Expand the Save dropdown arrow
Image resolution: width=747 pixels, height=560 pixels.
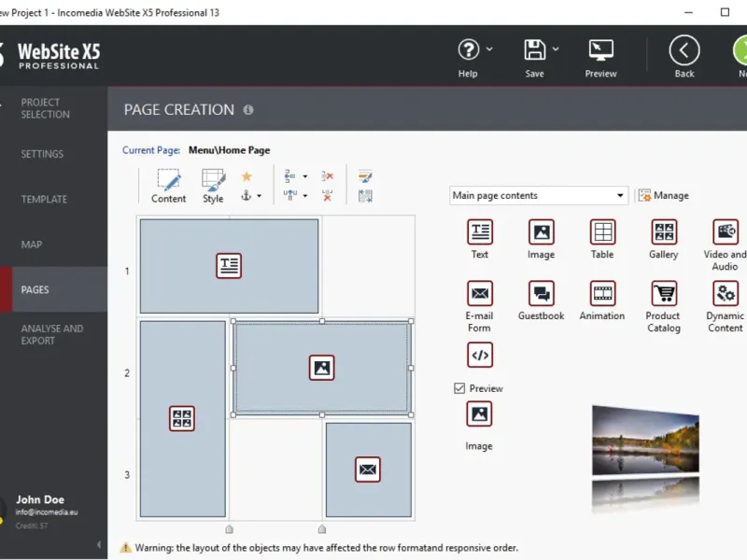point(556,49)
